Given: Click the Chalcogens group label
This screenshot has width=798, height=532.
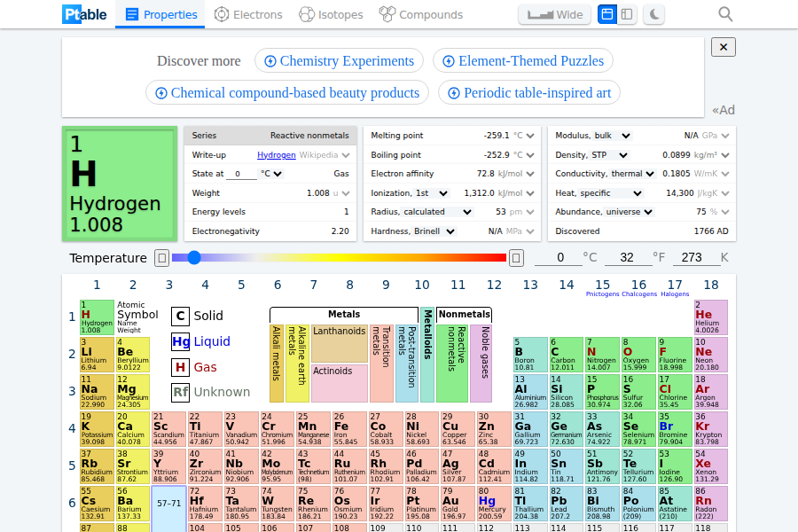Looking at the screenshot, I should click(x=639, y=294).
